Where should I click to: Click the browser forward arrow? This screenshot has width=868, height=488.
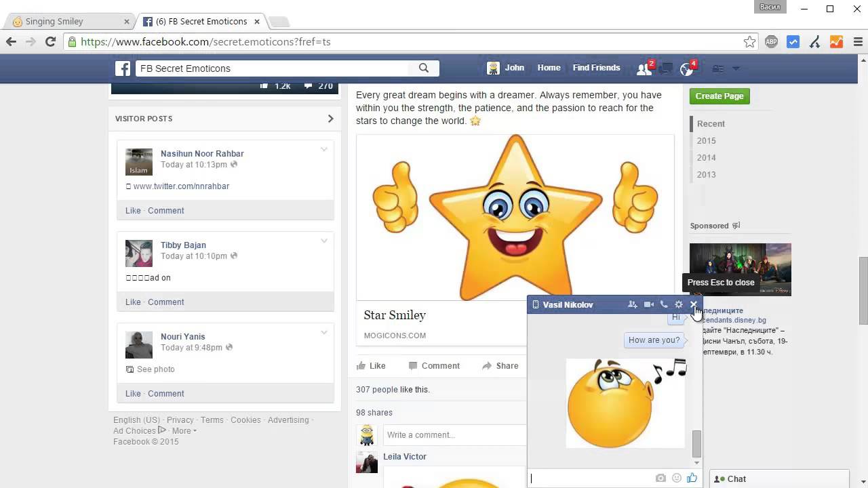(x=31, y=42)
